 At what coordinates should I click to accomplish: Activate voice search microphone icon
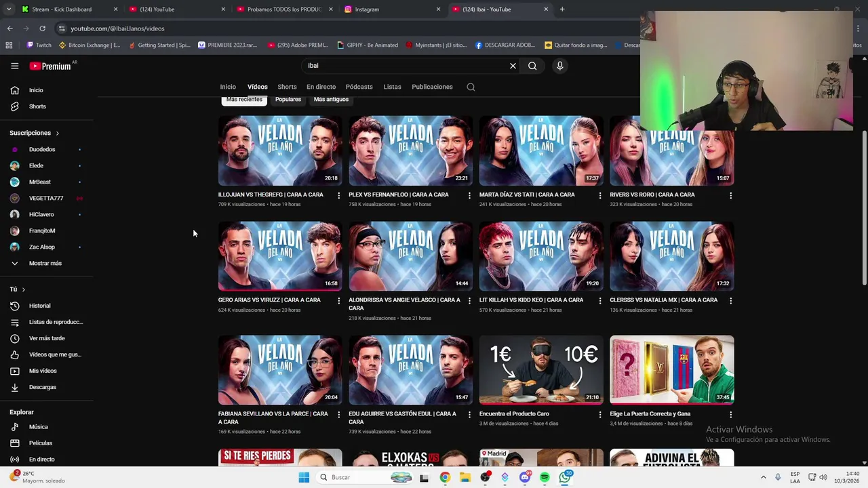559,66
